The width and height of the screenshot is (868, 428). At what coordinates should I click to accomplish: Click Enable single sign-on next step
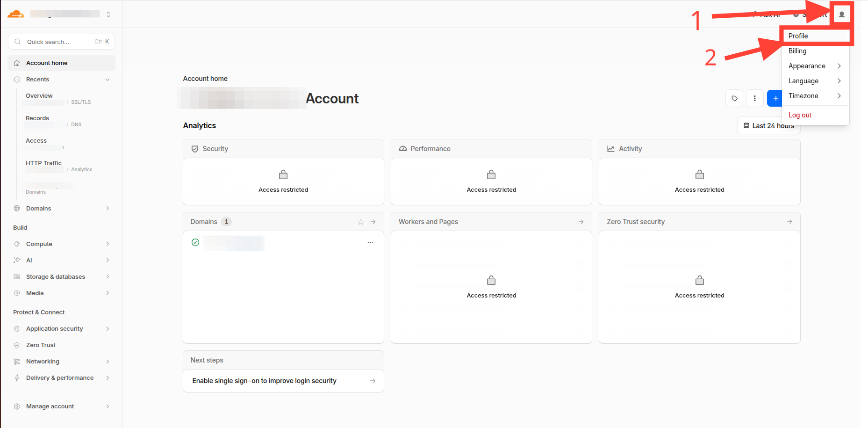coord(284,381)
